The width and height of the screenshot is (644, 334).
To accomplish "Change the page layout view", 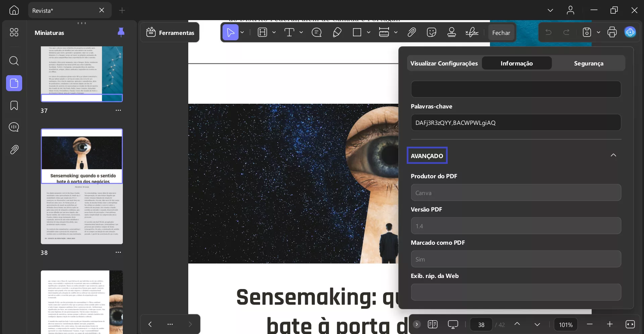I will (433, 324).
